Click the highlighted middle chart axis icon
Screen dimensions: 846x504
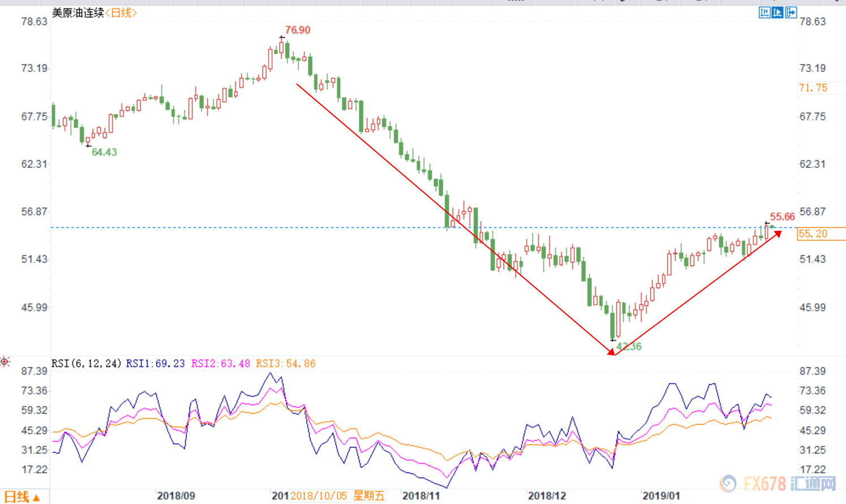(x=778, y=12)
